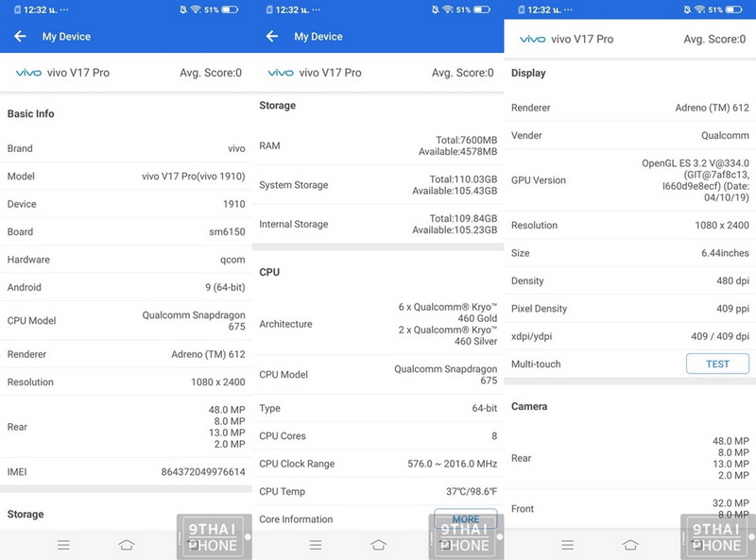This screenshot has height=560, width=756.
Task: Select Renderer value in the Basic Info list
Action: point(208,354)
